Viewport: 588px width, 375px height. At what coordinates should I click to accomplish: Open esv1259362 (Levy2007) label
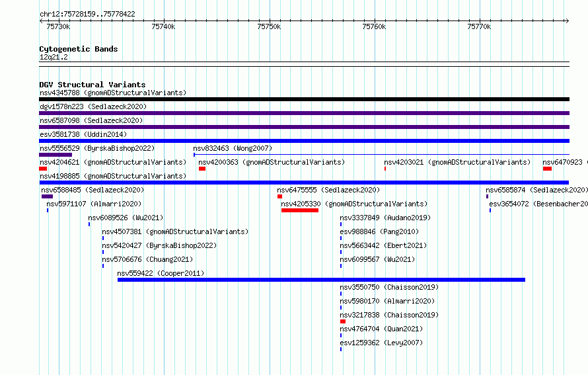tap(381, 343)
